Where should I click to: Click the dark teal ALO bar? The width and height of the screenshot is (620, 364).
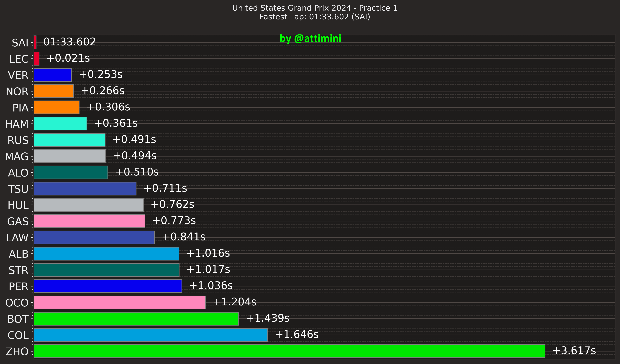click(x=70, y=172)
